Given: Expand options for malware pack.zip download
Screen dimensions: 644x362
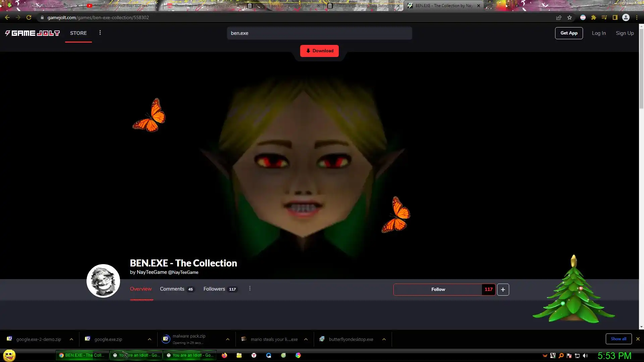Looking at the screenshot, I should click(x=228, y=339).
